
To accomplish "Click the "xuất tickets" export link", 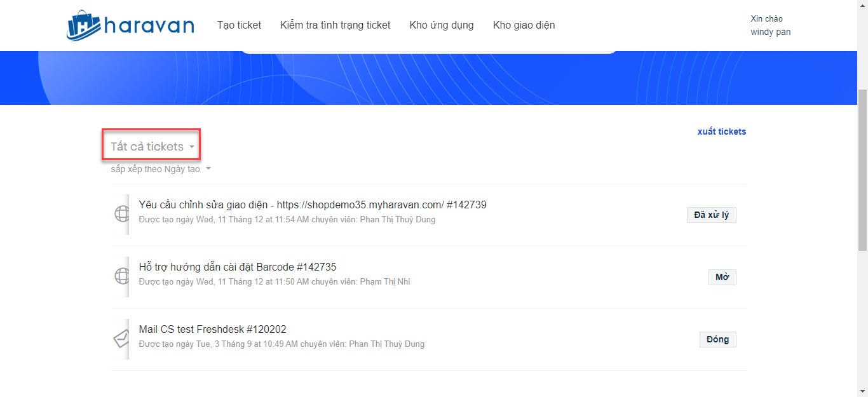I will [721, 131].
